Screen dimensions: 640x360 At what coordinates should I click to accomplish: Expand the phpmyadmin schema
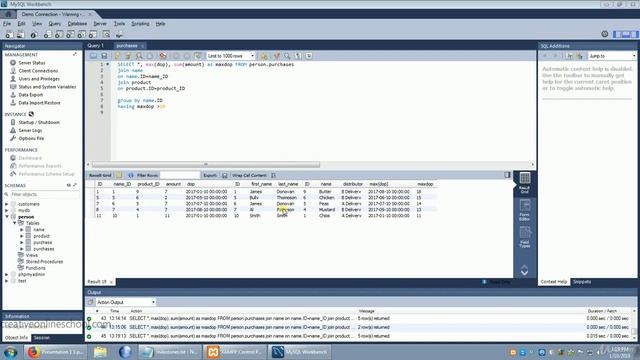coord(7,275)
